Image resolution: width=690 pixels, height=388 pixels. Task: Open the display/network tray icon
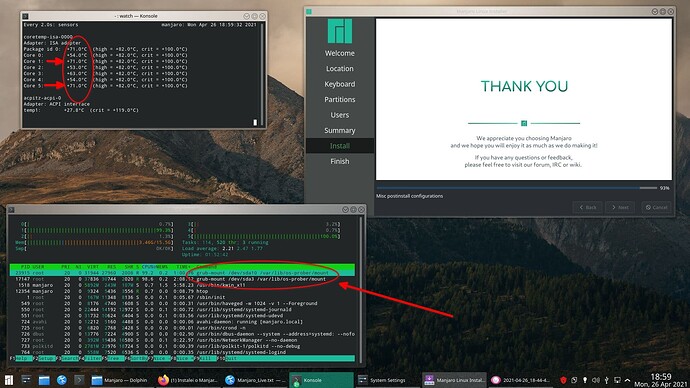(617, 380)
